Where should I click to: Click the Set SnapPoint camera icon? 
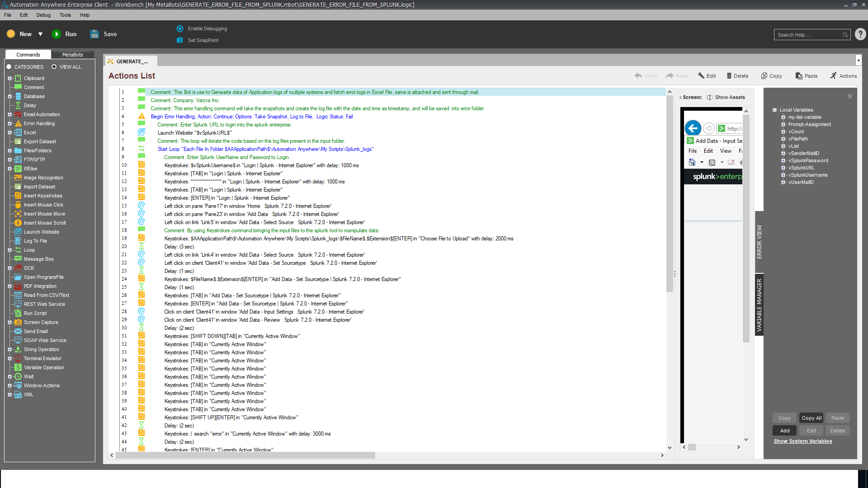180,40
